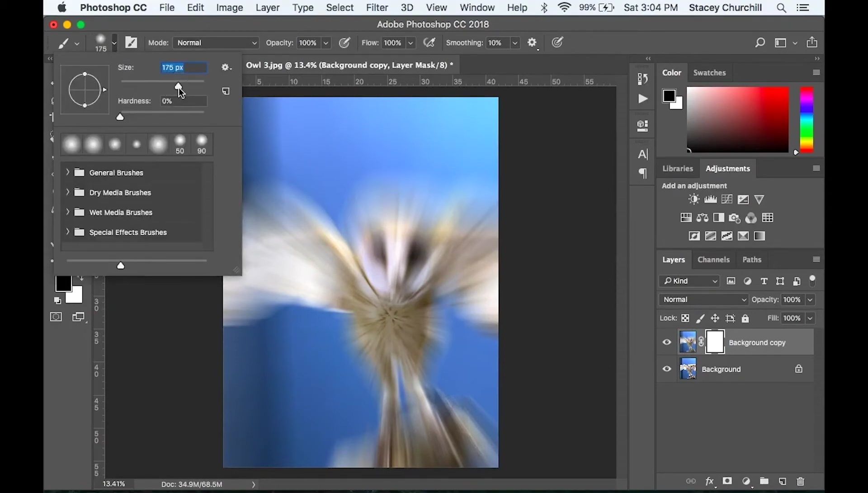Select the Background copy layer mask thumbnail
Screen dimensions: 868x493
pyautogui.click(x=715, y=342)
